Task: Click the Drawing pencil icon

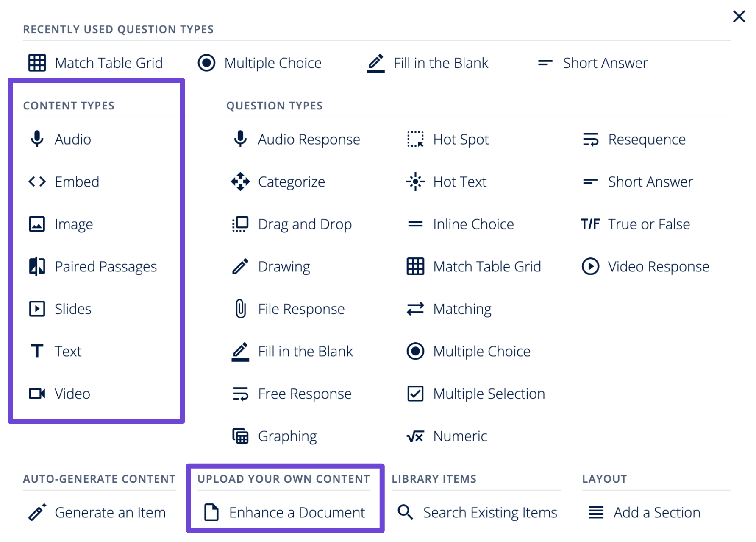Action: (x=240, y=266)
